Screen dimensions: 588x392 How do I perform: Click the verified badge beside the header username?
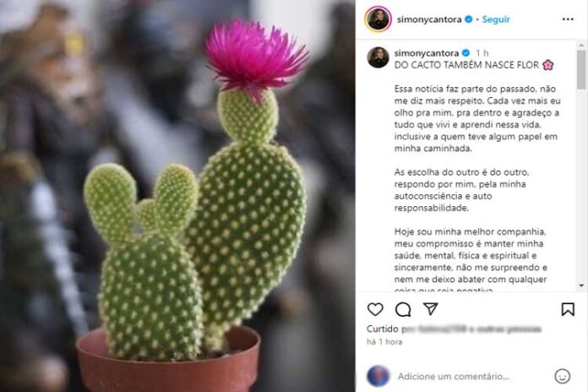coord(468,19)
